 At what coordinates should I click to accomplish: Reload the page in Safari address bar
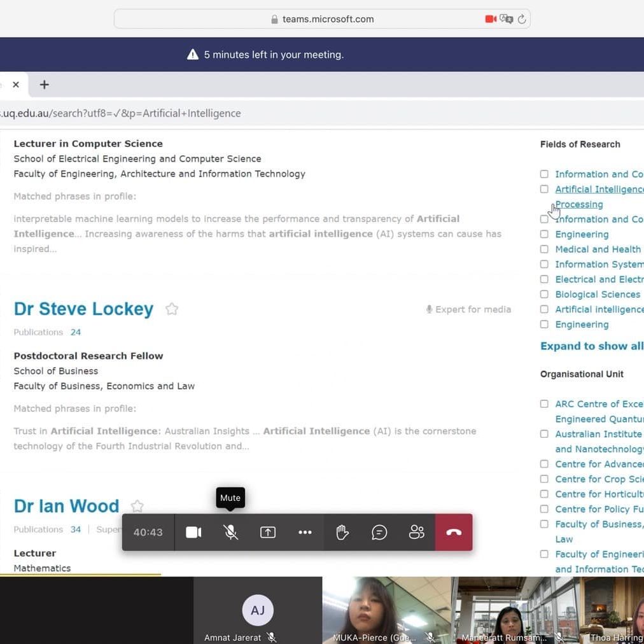click(522, 19)
